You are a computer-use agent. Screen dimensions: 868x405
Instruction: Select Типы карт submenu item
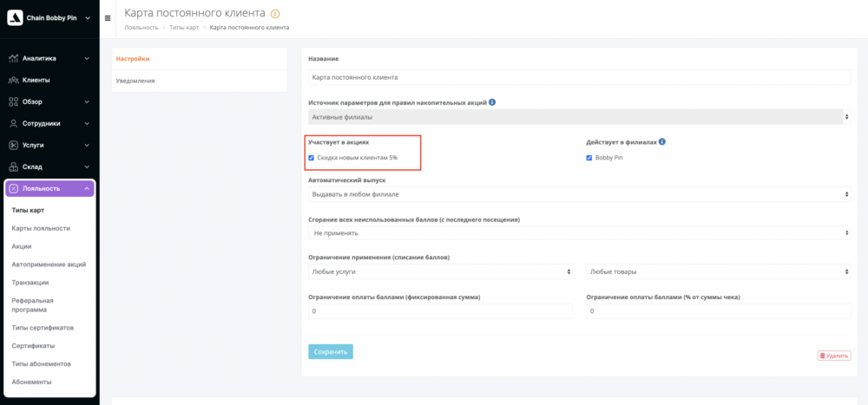coord(29,210)
